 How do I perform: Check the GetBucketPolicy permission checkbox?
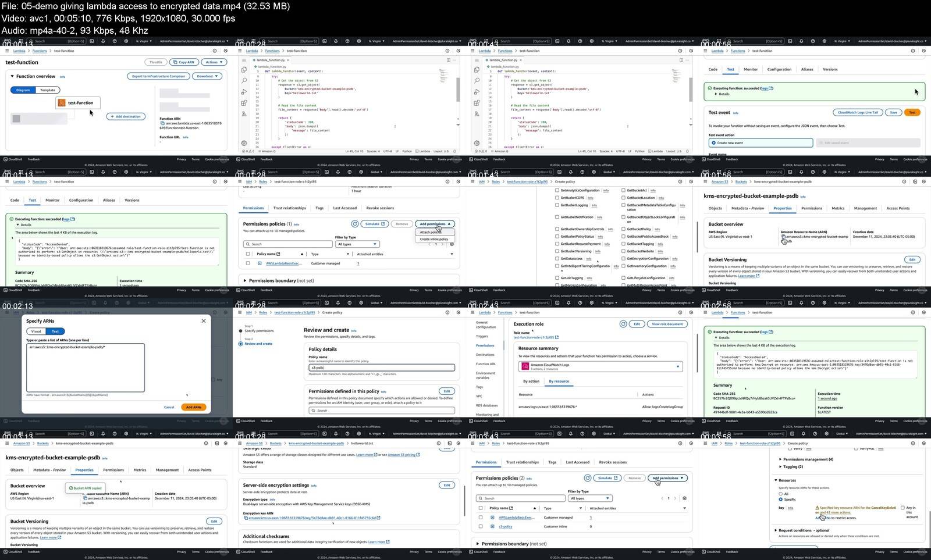pyautogui.click(x=623, y=229)
